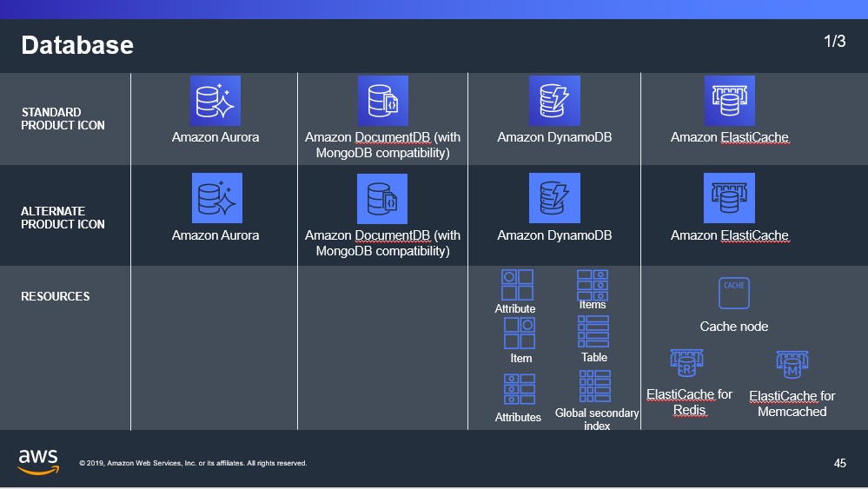Image resolution: width=868 pixels, height=489 pixels.
Task: Click the standard row Amazon ElastiCache label
Action: click(730, 137)
